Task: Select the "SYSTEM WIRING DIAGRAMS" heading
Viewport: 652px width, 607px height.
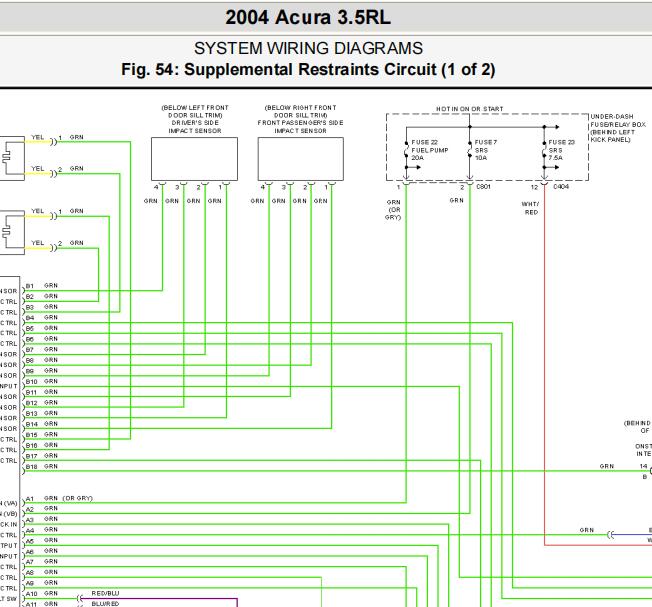Action: point(308,48)
